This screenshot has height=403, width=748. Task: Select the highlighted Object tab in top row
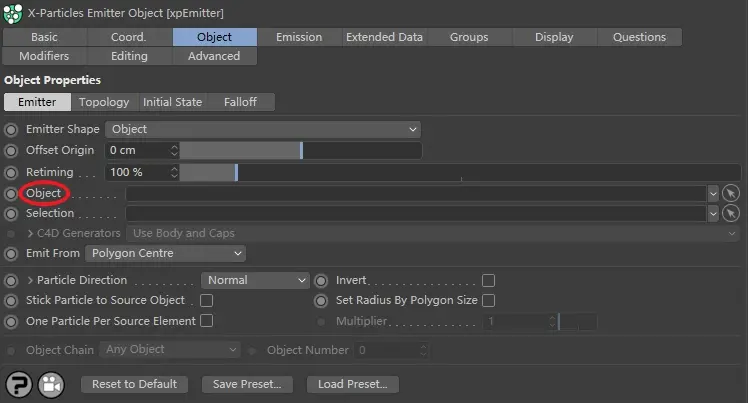tap(215, 37)
